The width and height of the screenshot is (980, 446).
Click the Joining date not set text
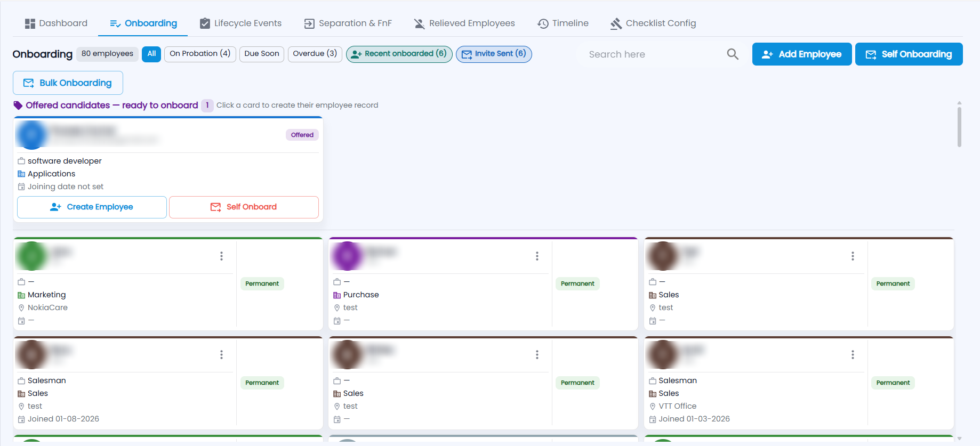66,187
